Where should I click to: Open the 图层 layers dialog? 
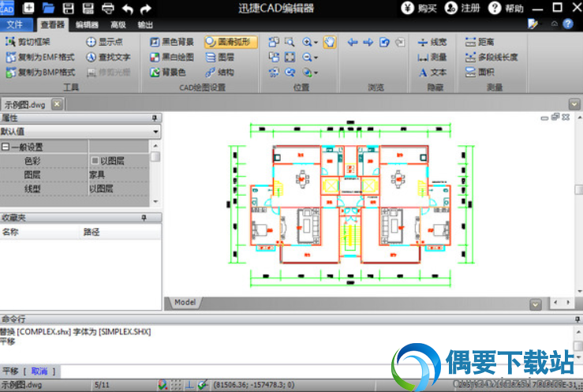(x=220, y=57)
